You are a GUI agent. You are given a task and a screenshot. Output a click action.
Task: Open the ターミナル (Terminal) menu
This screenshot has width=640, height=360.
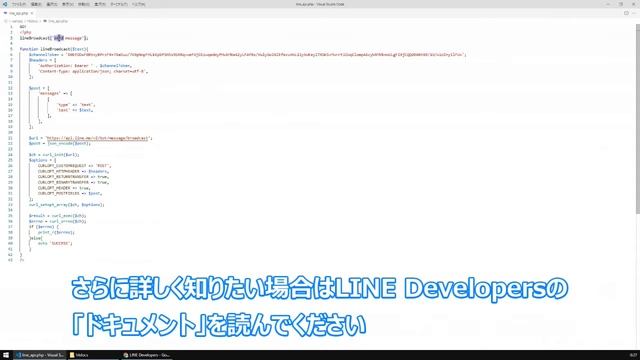pyautogui.click(x=119, y=4)
